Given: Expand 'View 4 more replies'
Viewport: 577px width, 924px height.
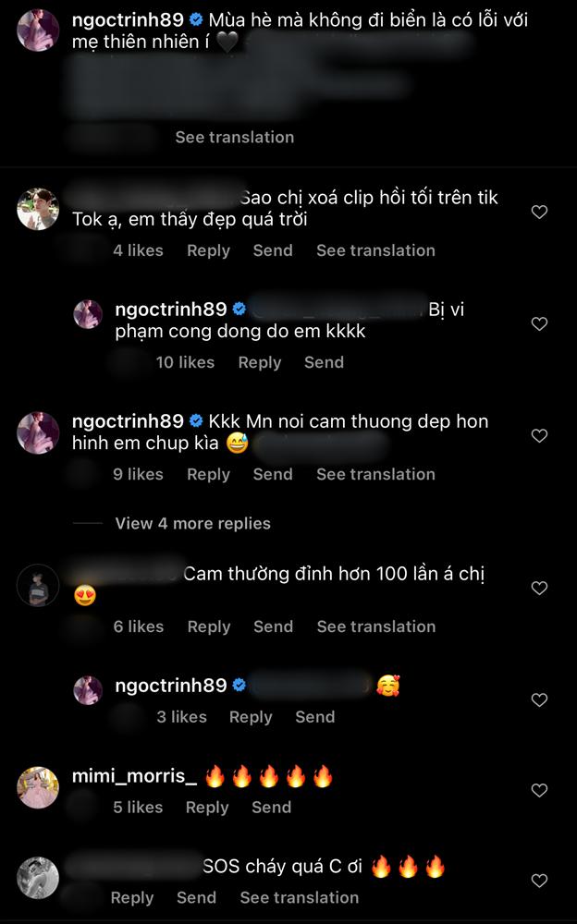Looking at the screenshot, I should pyautogui.click(x=192, y=523).
